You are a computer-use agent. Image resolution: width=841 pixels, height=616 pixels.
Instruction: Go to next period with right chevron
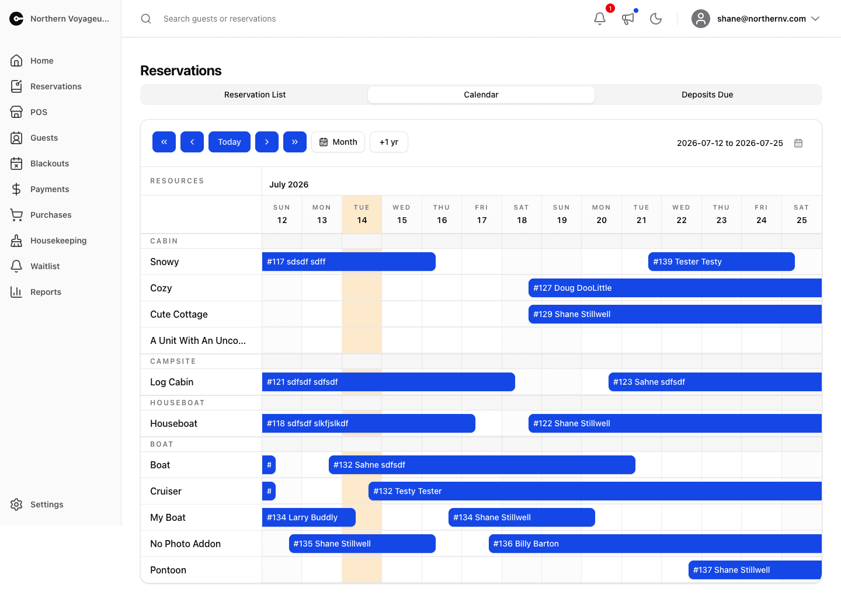point(267,142)
